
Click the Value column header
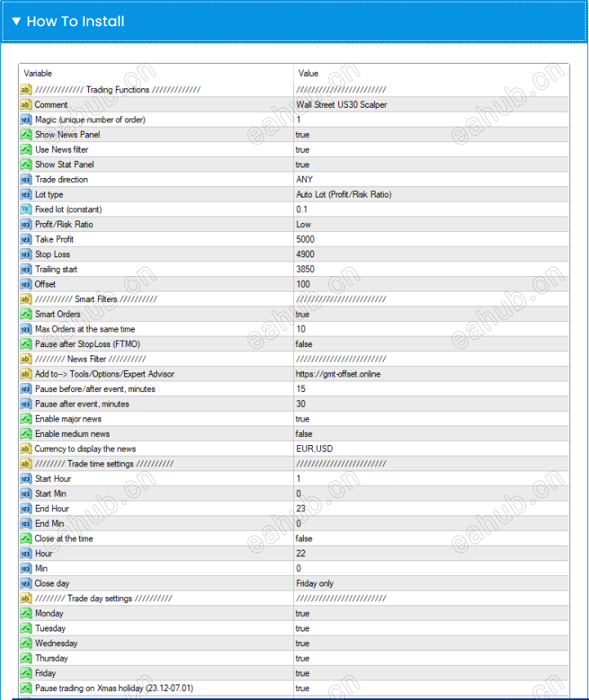pyautogui.click(x=308, y=74)
